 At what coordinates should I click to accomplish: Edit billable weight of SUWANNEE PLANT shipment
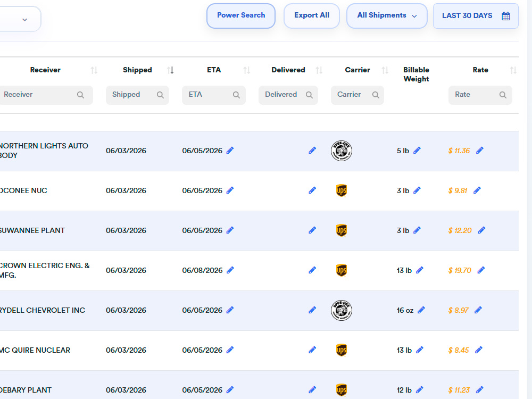417,230
